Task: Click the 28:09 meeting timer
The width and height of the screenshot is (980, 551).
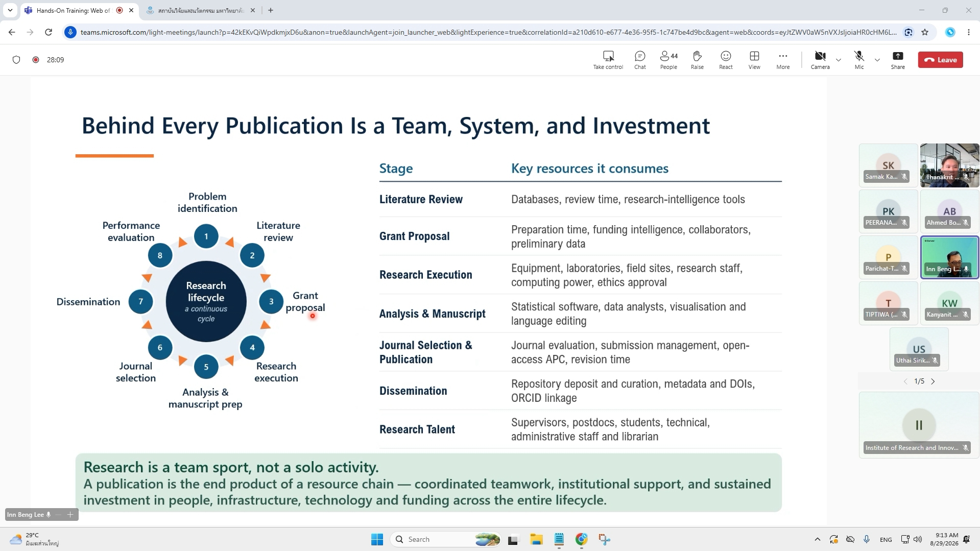Action: tap(56, 60)
